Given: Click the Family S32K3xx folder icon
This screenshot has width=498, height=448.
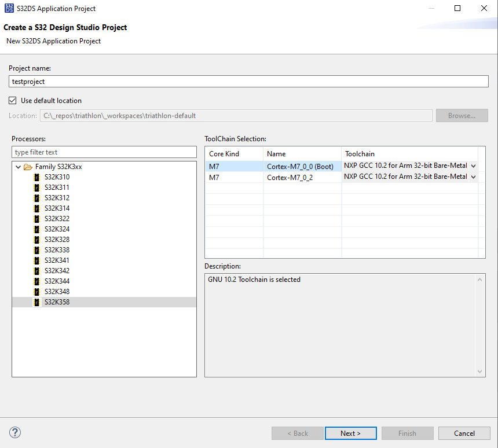Looking at the screenshot, I should [28, 166].
